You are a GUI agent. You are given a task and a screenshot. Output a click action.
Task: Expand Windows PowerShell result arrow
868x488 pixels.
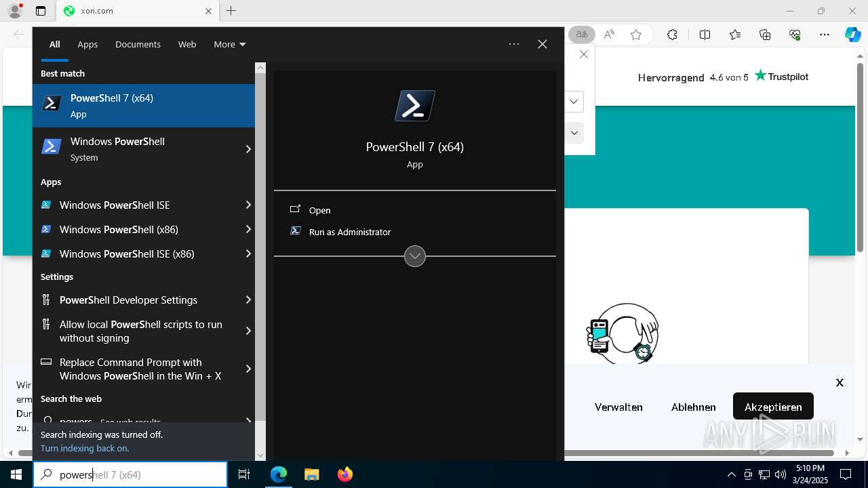[248, 149]
